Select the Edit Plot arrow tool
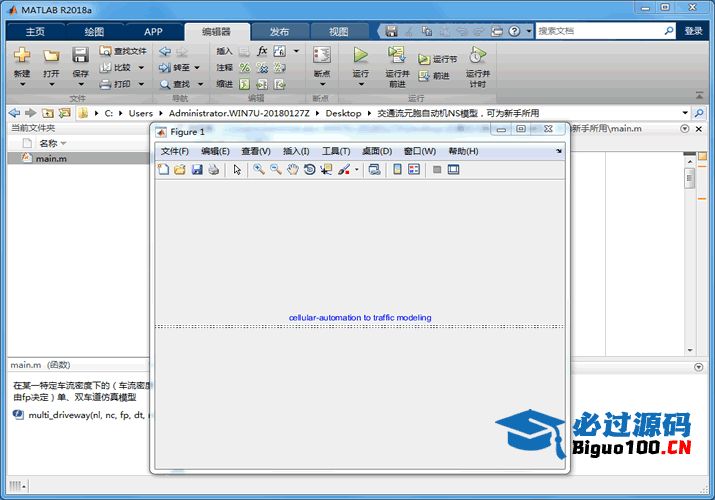Image resolution: width=715 pixels, height=500 pixels. tap(237, 170)
